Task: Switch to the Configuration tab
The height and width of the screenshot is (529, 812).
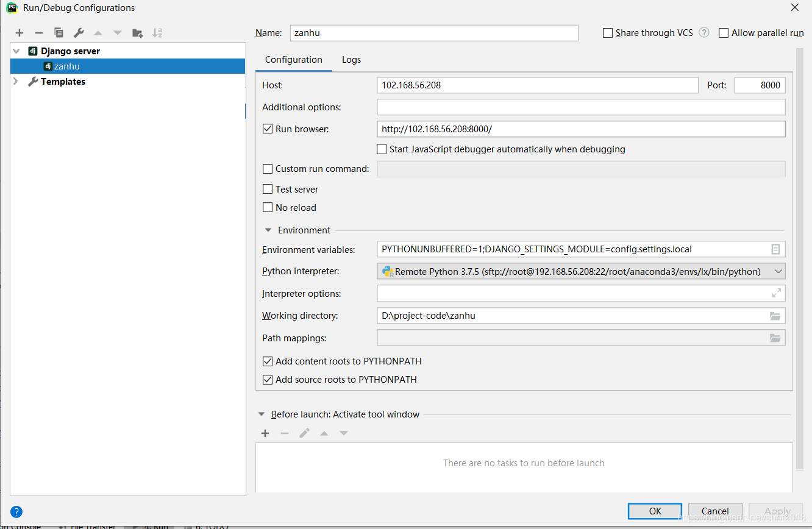Action: pyautogui.click(x=294, y=60)
